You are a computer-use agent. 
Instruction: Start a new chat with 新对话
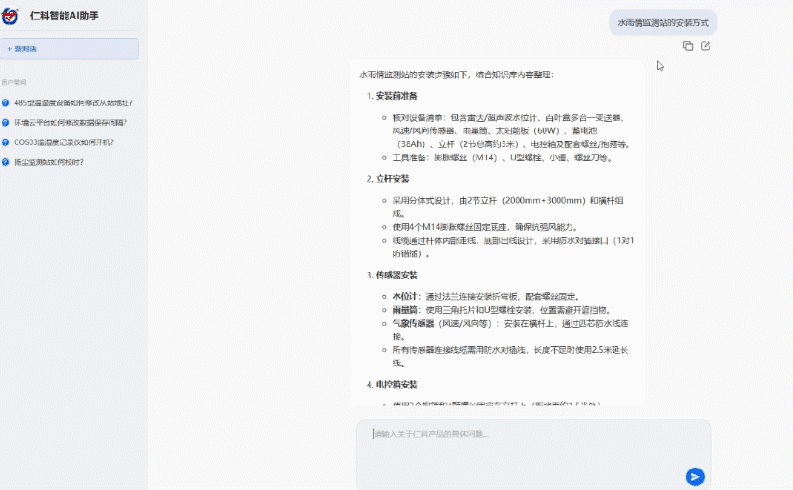pyautogui.click(x=69, y=48)
